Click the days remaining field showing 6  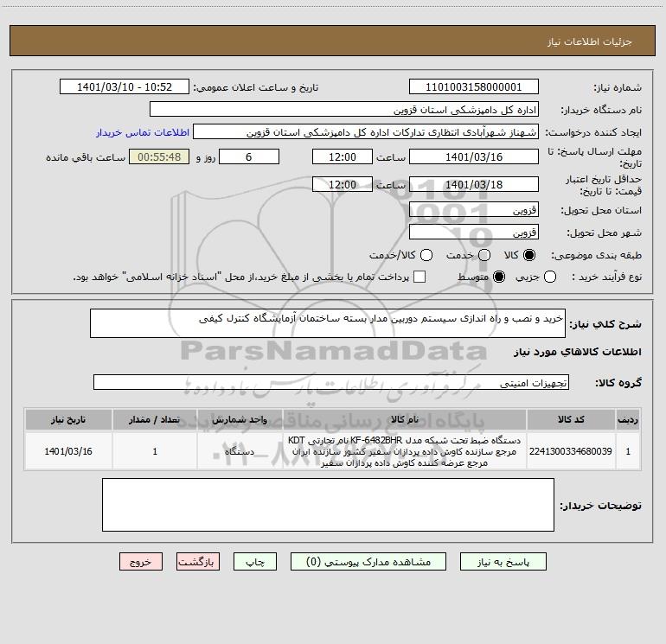point(249,156)
